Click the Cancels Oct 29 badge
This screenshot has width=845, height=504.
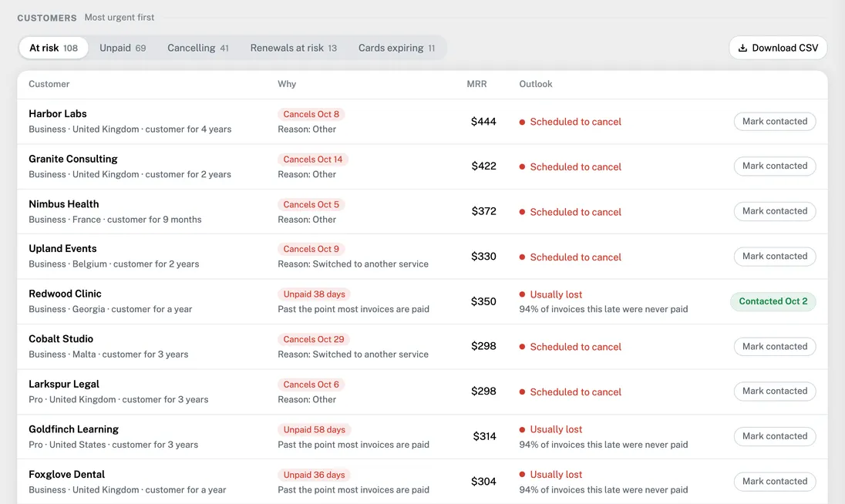(x=314, y=339)
